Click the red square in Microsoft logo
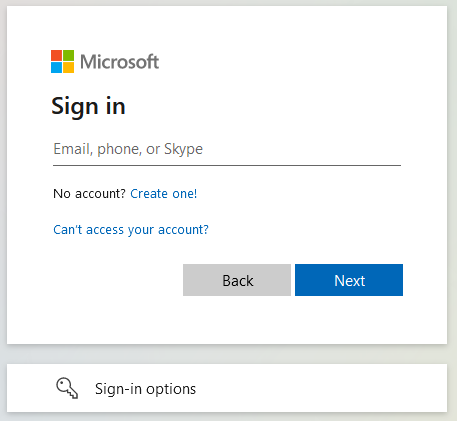This screenshot has height=421, width=457. click(x=56, y=55)
